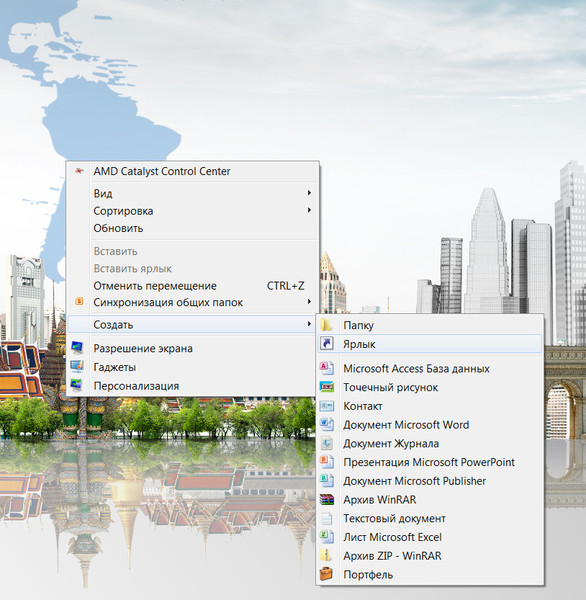Create Архив ZIP - WinRAR

(x=430, y=556)
